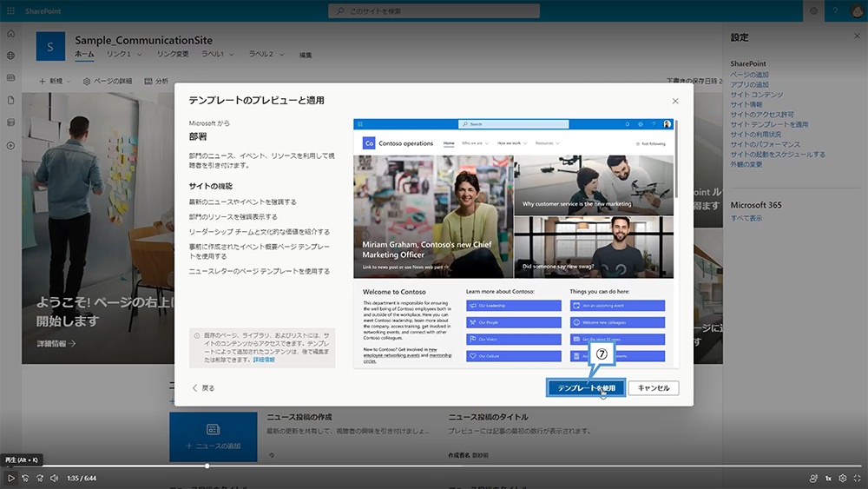This screenshot has width=868, height=489.
Task: Open 外観の変更 in settings panel
Action: [x=746, y=164]
